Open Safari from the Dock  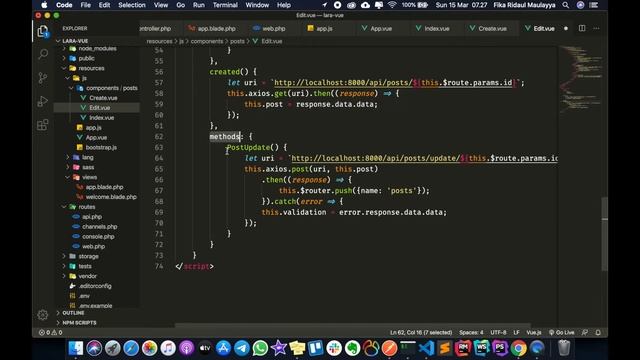pyautogui.click(x=131, y=348)
